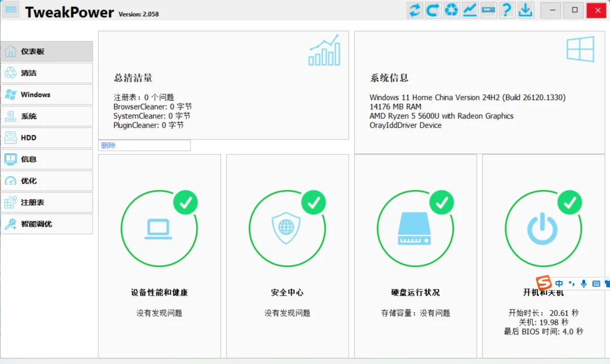Maximize the TweakPower window
This screenshot has width=610, height=364.
point(574,10)
